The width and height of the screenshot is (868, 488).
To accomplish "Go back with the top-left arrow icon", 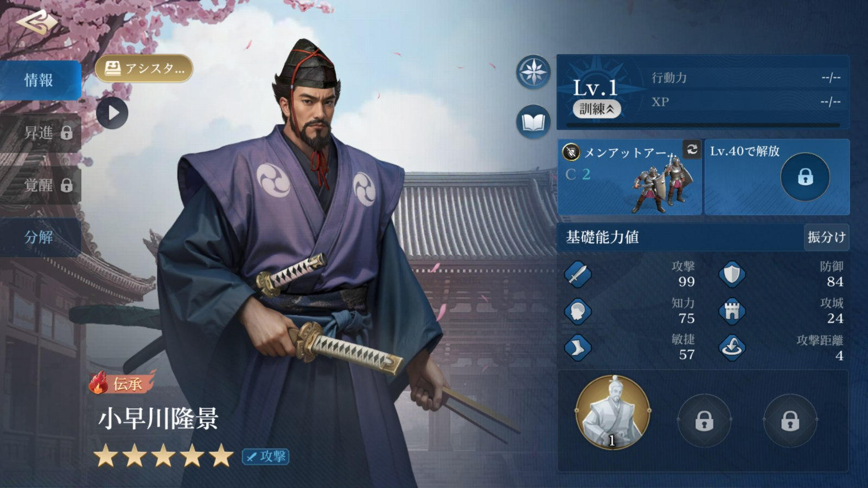I will [x=37, y=22].
